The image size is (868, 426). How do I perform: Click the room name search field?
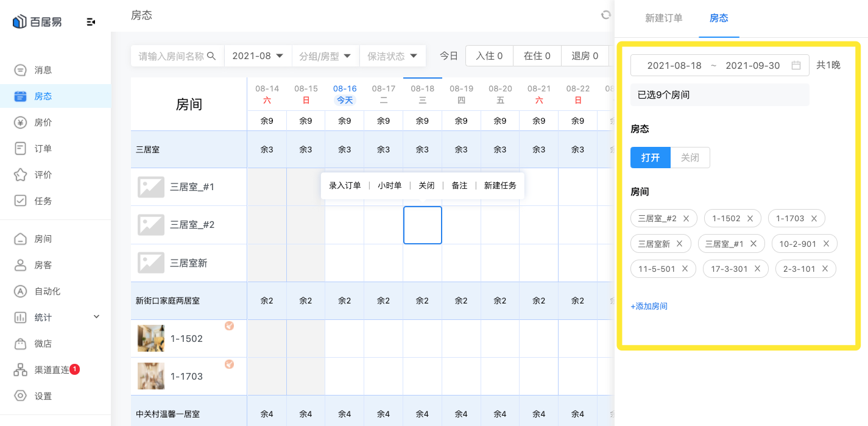pyautogui.click(x=172, y=56)
